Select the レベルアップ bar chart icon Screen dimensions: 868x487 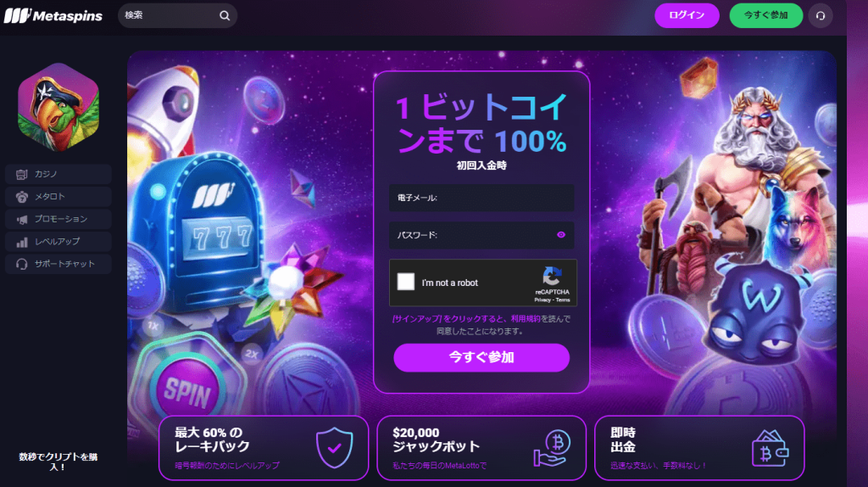(x=22, y=242)
